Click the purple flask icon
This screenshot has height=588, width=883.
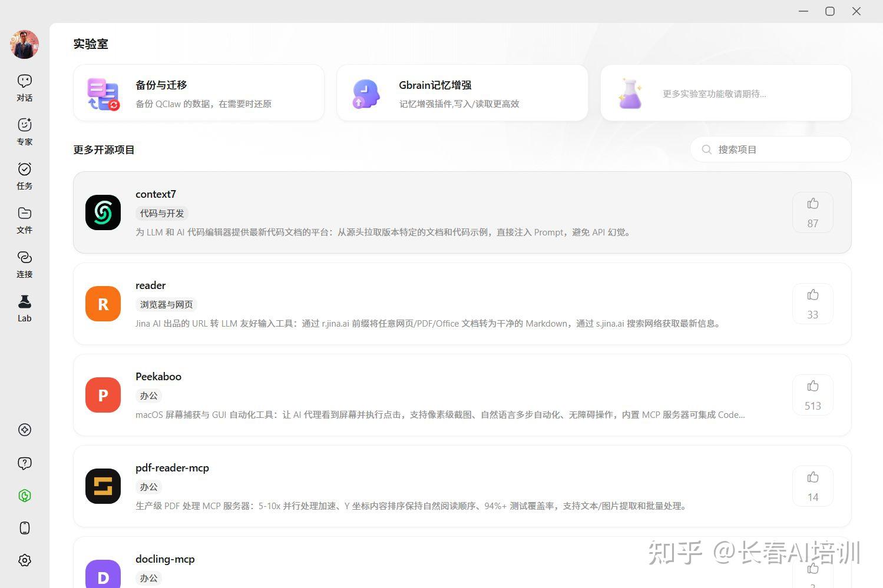click(x=630, y=94)
